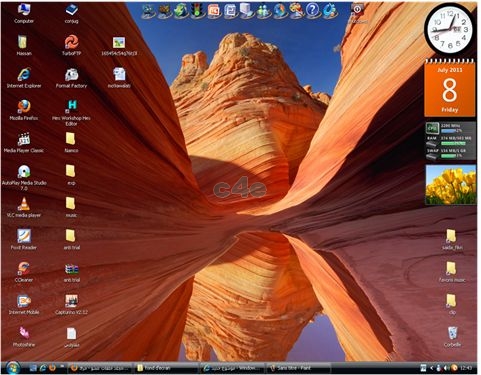Select the Media Player Classic icon
Viewport: 481px width, 375px height.
click(24, 142)
